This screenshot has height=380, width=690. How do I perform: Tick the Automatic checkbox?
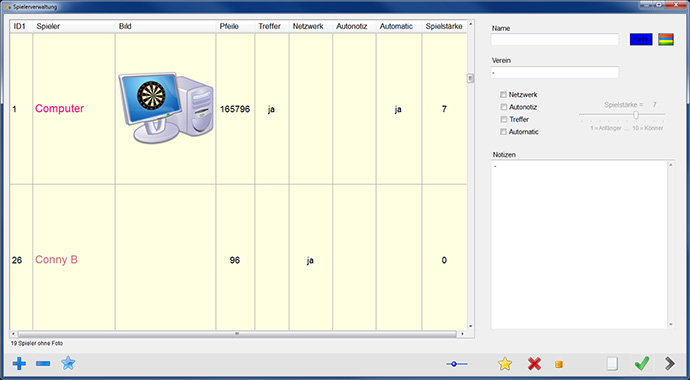coord(503,132)
